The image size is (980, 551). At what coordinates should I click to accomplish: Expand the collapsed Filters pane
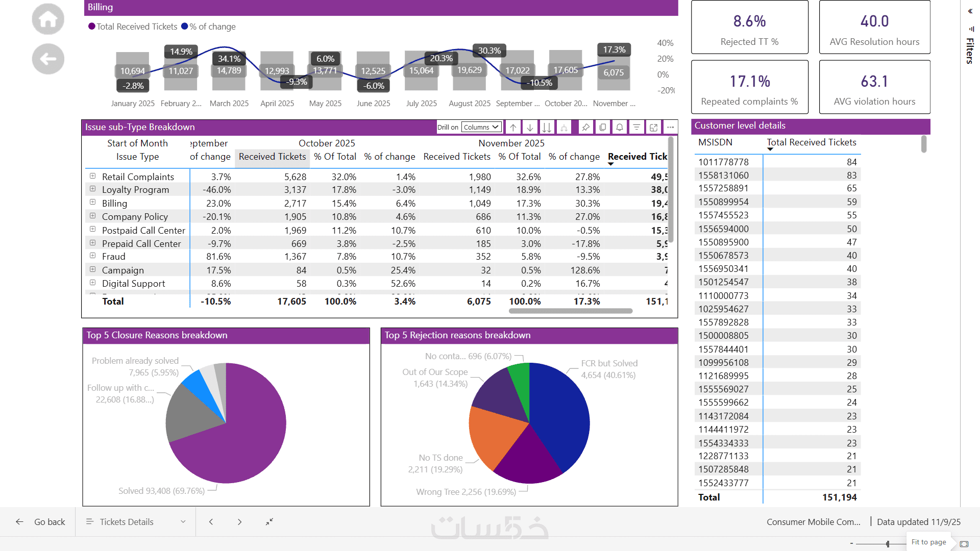click(970, 11)
